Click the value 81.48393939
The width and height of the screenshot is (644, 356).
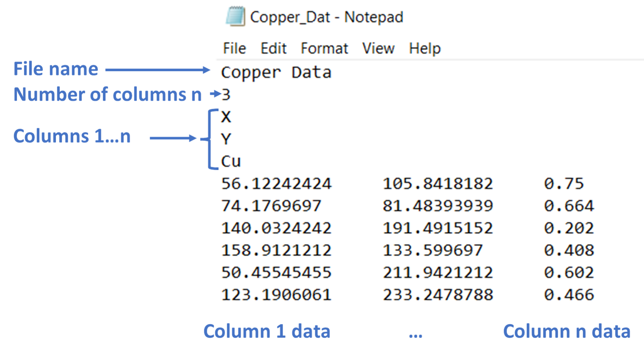click(438, 206)
